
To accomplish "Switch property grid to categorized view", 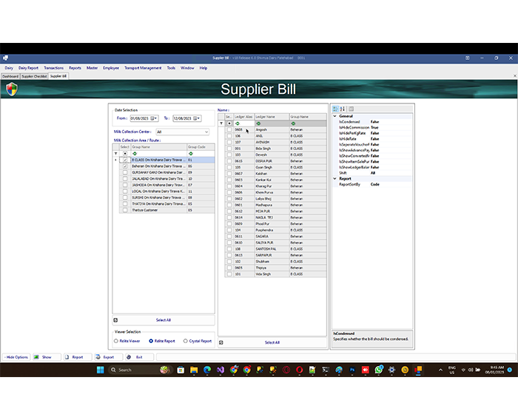I will [x=336, y=109].
